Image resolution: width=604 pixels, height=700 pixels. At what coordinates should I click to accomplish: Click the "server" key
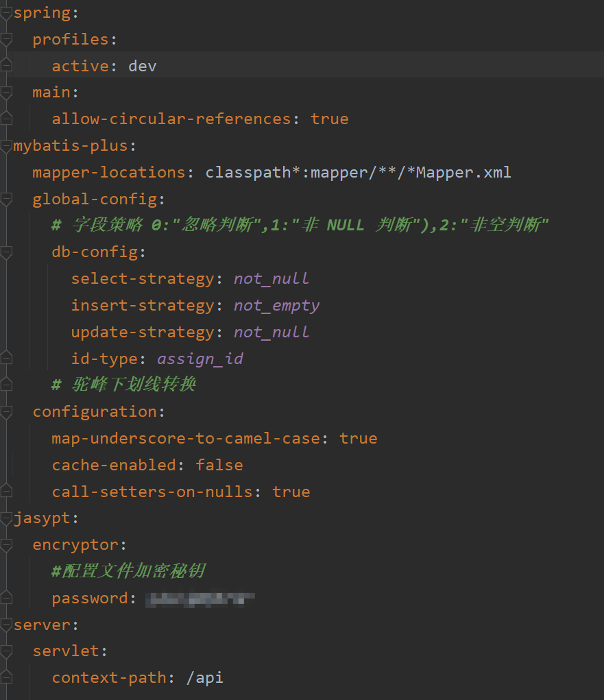pos(42,625)
